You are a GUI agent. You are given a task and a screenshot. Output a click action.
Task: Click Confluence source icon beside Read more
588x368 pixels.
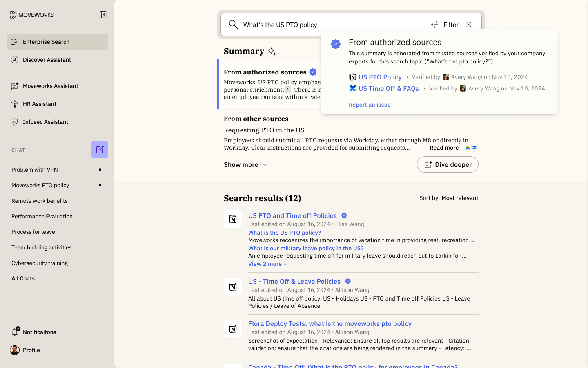[474, 148]
